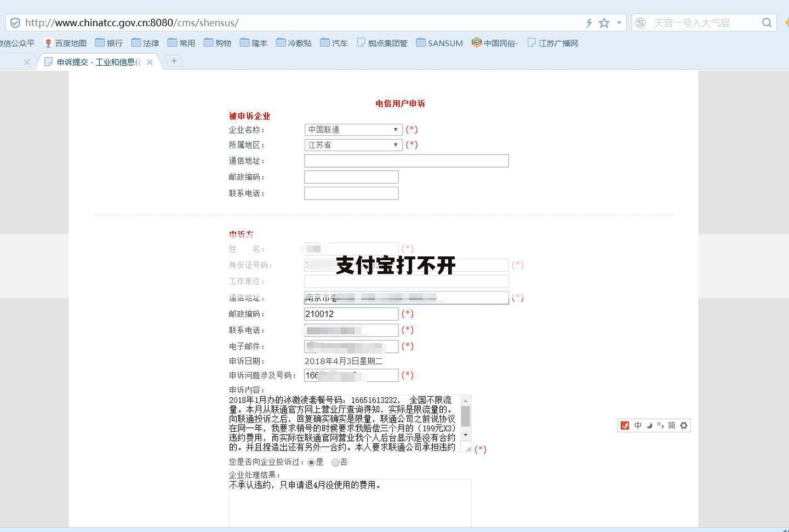
Task: Click the 申诉问题涉及号码 input field
Action: tap(351, 375)
